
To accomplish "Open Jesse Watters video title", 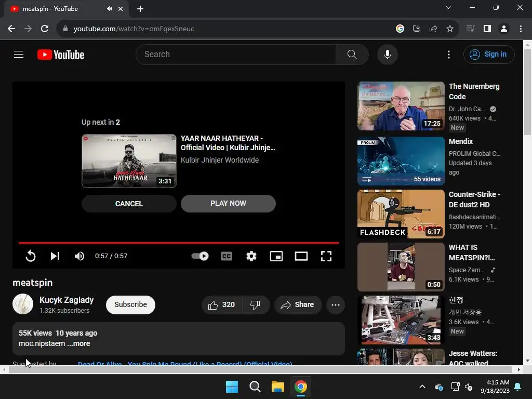I will 473,358.
